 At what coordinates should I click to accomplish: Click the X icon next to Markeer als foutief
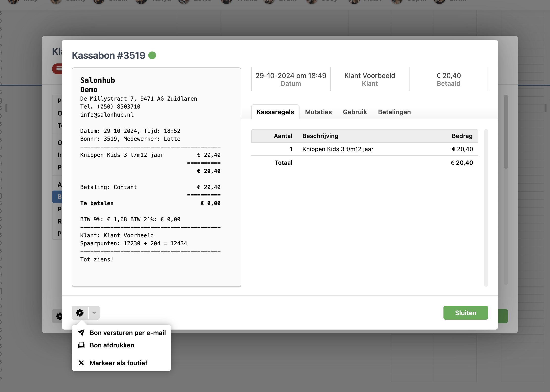tap(81, 363)
